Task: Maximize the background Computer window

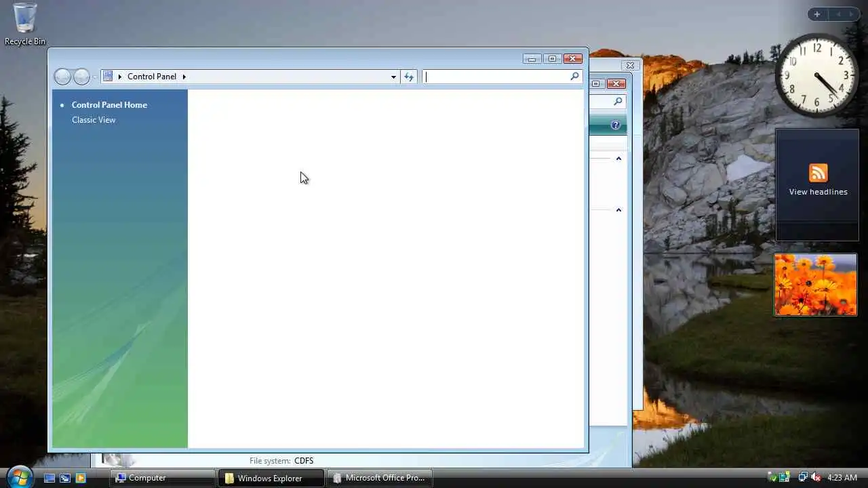Action: 596,83
